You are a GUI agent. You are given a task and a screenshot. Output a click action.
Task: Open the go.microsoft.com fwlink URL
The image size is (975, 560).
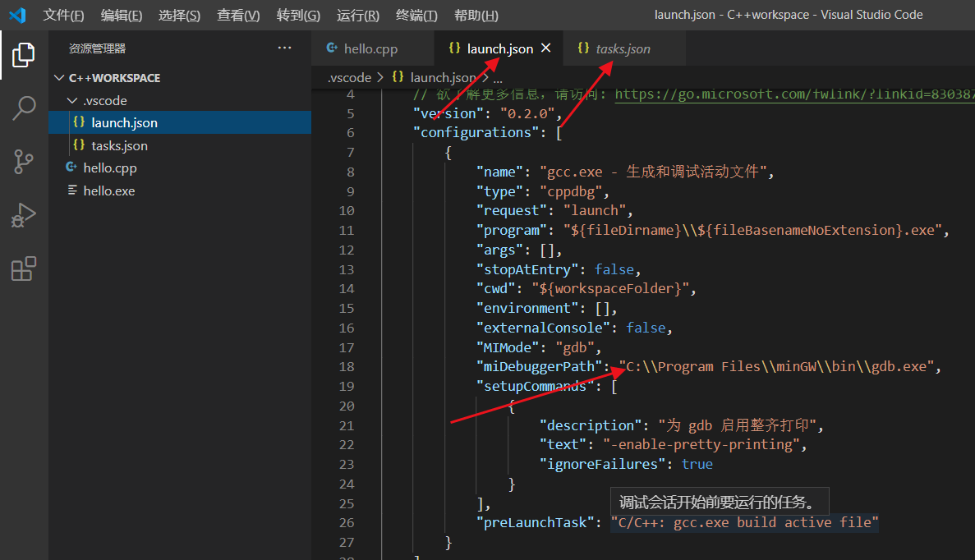[794, 94]
